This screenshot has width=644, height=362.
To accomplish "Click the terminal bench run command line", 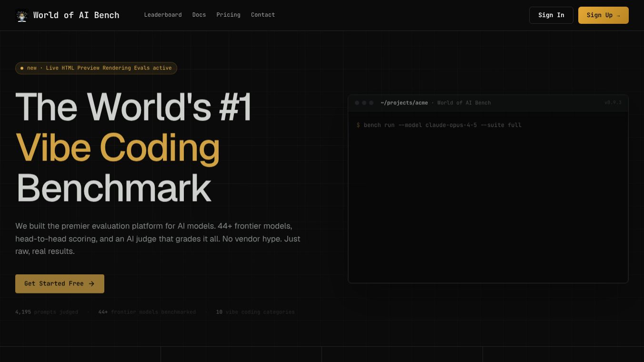I will click(439, 125).
